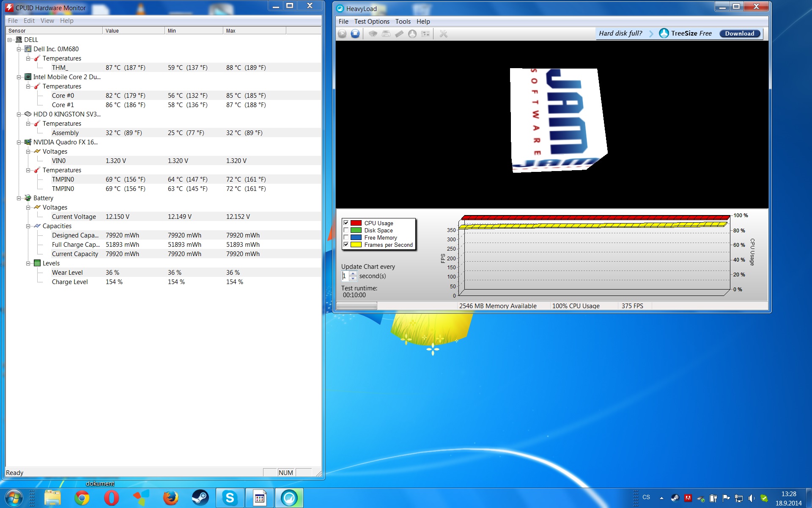
Task: Uncheck the CPU Usage checkbox
Action: [346, 223]
